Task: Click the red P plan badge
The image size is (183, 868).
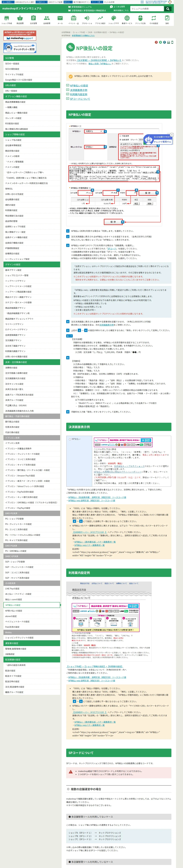Action: point(156,42)
